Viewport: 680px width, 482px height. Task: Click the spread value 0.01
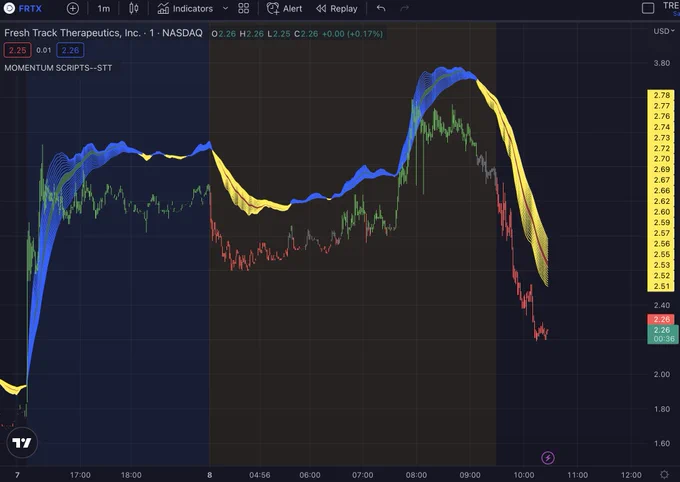click(44, 50)
